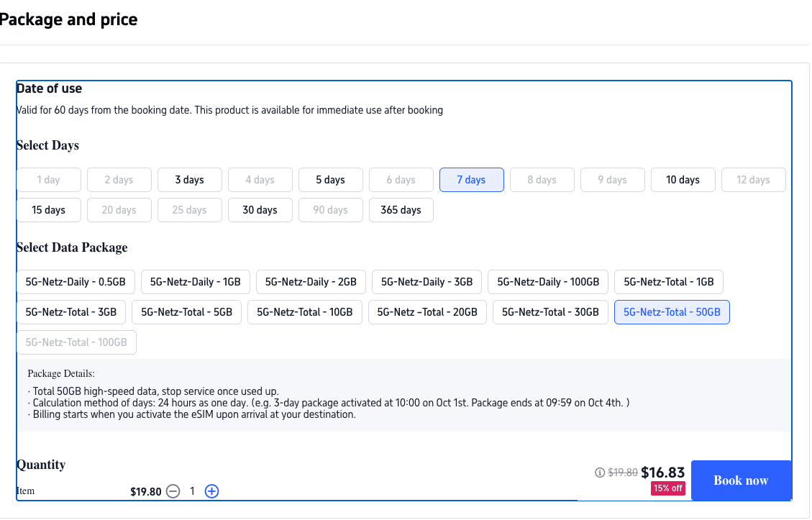Select 5G-Netz-Daily - 100GB package
Viewport: 812px width, 520px height.
pos(548,282)
